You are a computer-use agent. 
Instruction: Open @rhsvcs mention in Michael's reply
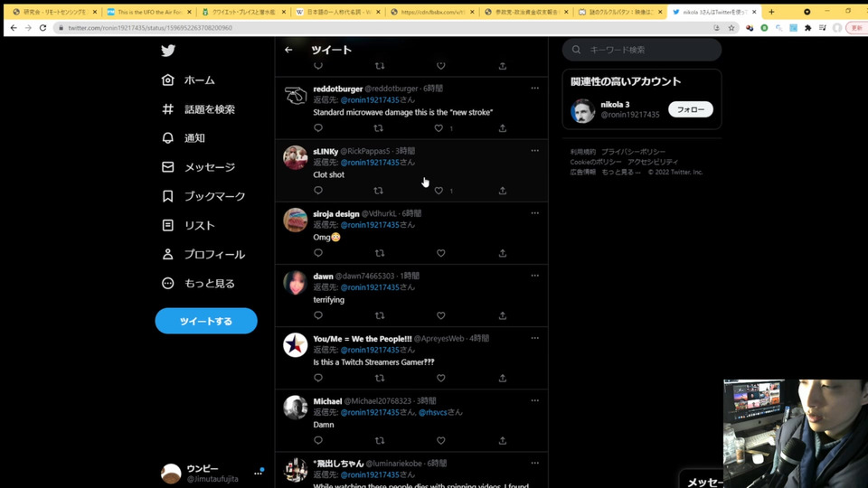click(432, 412)
